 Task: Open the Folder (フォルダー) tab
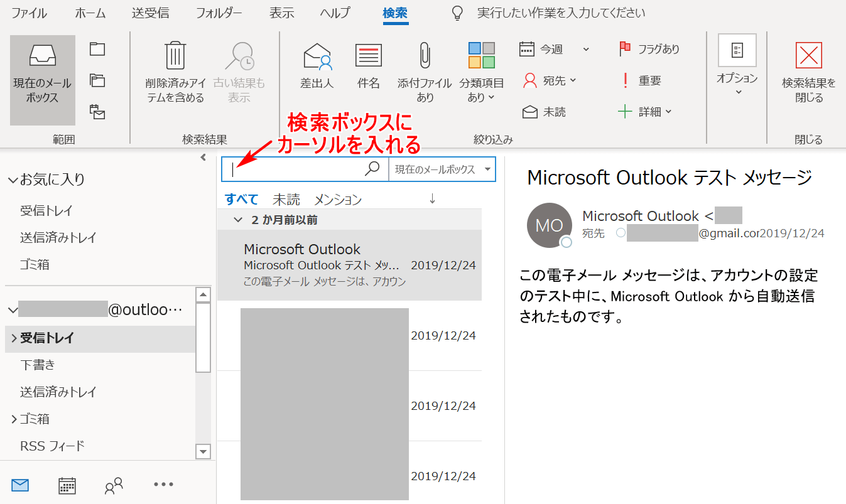[220, 13]
